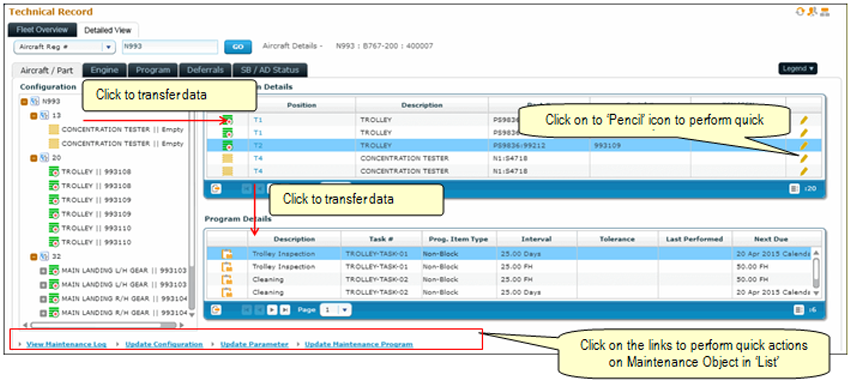Image resolution: width=850 pixels, height=386 pixels.
Task: Open the View Maintenance Log link
Action: click(66, 344)
